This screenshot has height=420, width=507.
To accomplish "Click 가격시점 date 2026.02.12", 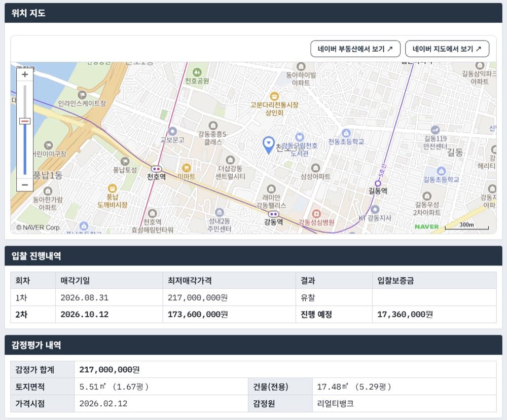I will click(x=103, y=403).
